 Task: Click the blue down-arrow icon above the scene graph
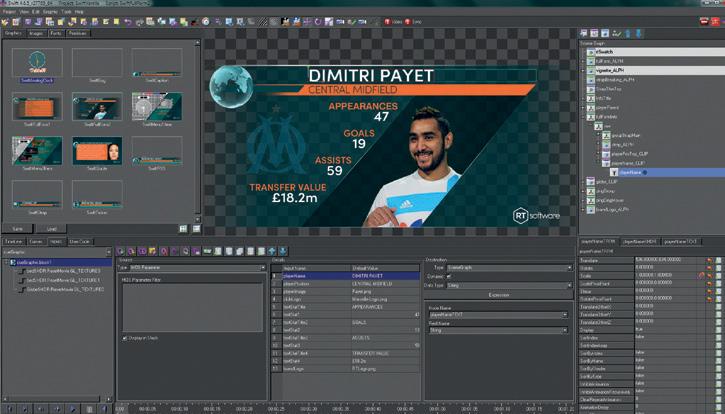(x=639, y=33)
